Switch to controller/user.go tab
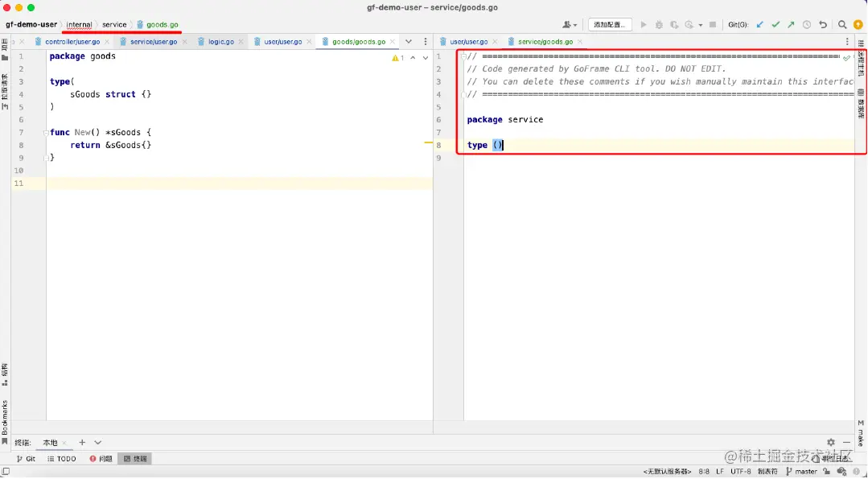Image resolution: width=868 pixels, height=479 pixels. point(72,42)
